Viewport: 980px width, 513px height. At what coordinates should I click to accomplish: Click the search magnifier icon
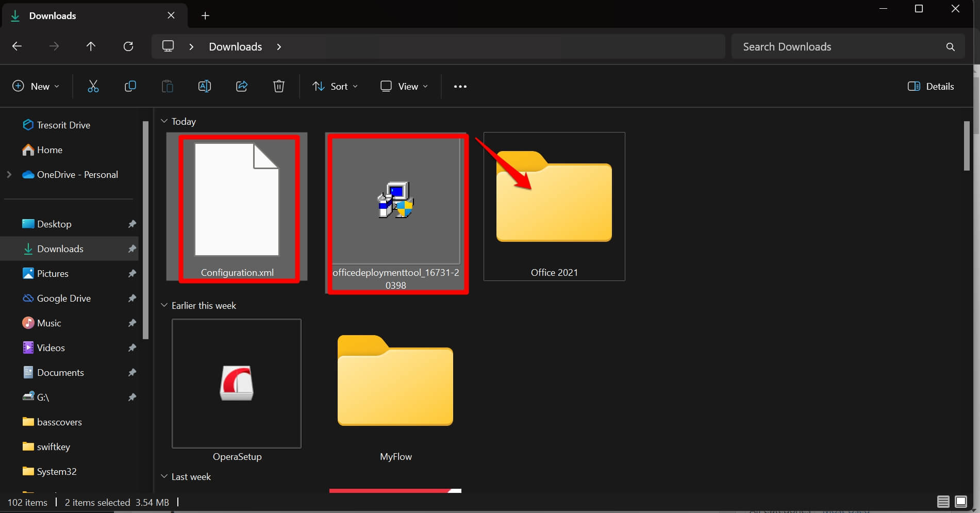pyautogui.click(x=951, y=47)
